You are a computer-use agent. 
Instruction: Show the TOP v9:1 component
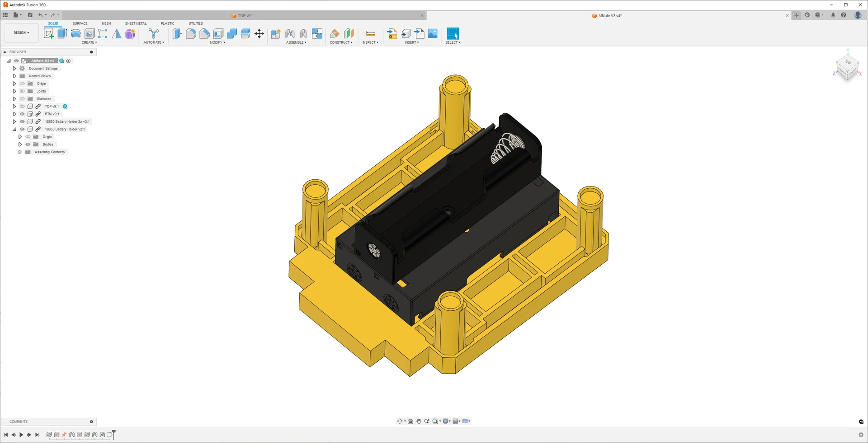(22, 107)
